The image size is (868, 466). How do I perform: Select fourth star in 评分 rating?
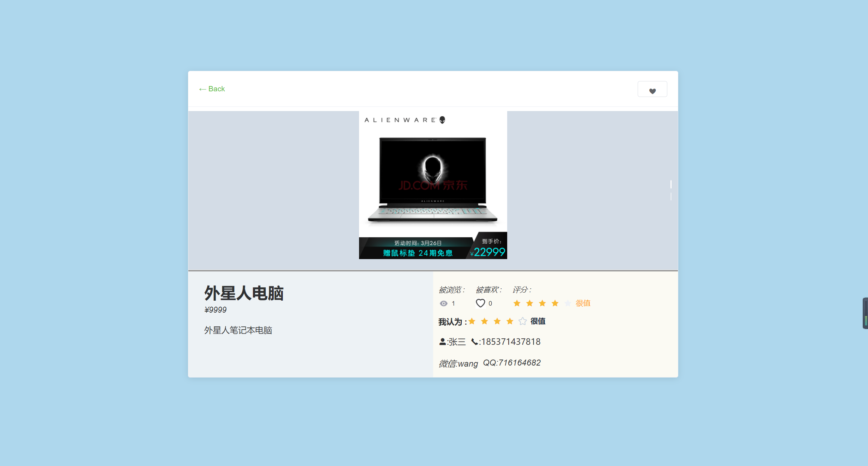[x=555, y=303]
